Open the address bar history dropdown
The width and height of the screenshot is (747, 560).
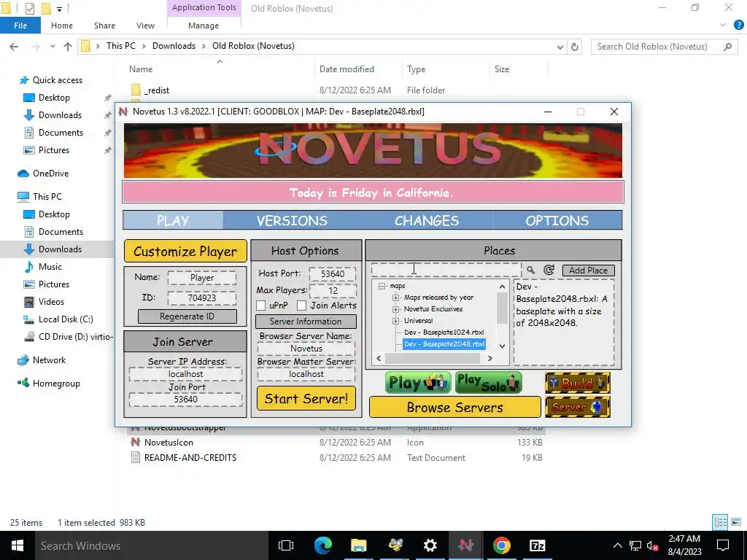(x=560, y=47)
